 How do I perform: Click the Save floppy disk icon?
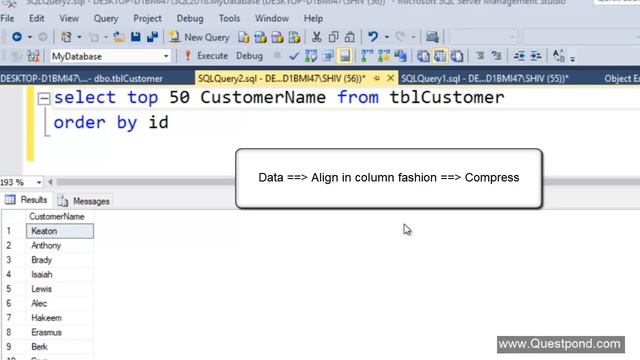136,37
